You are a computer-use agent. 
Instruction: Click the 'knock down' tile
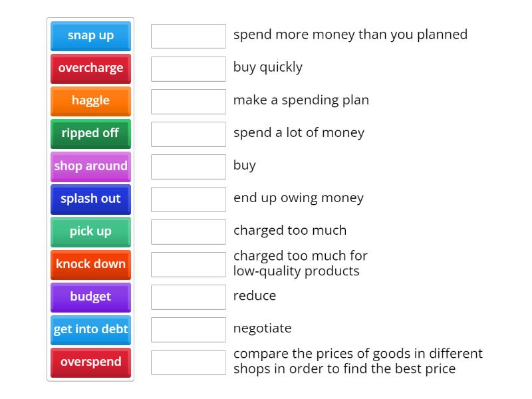coord(90,264)
